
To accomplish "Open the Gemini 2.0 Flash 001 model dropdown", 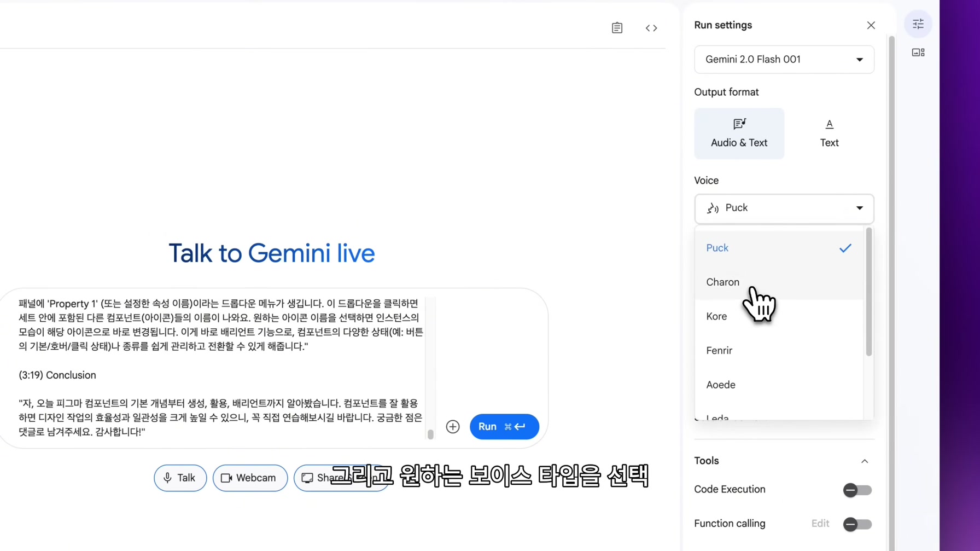I will pyautogui.click(x=784, y=59).
